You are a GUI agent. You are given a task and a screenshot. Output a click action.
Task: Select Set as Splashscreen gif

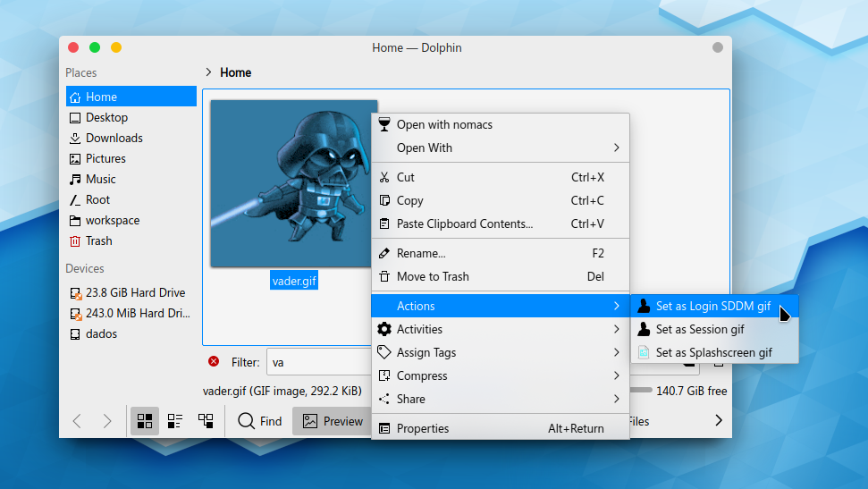point(714,352)
